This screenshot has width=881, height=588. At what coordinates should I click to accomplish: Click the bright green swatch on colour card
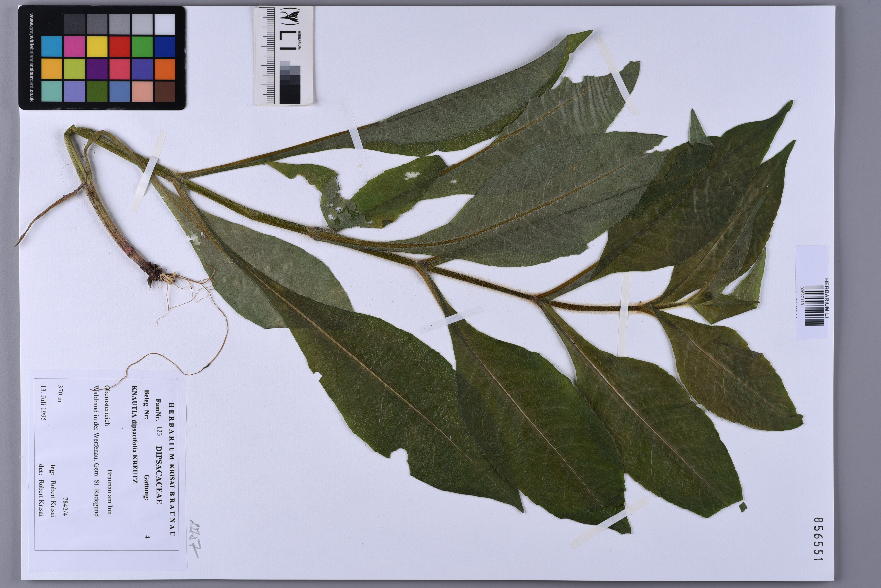(x=142, y=47)
